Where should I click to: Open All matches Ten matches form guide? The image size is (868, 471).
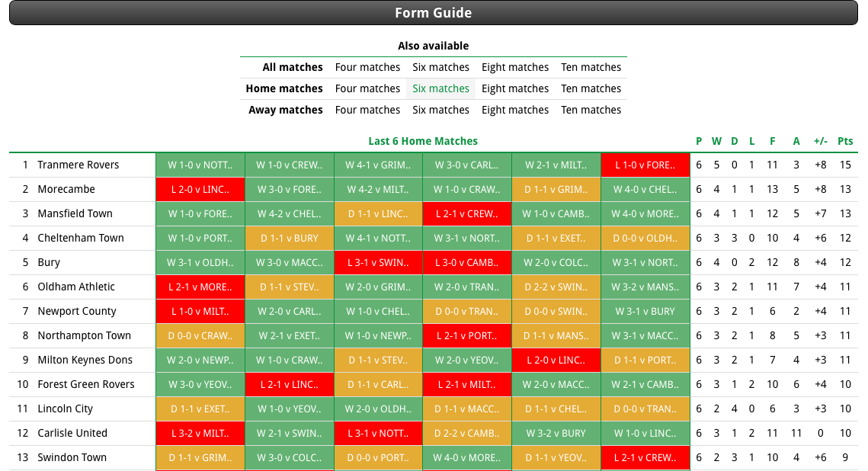click(x=591, y=68)
